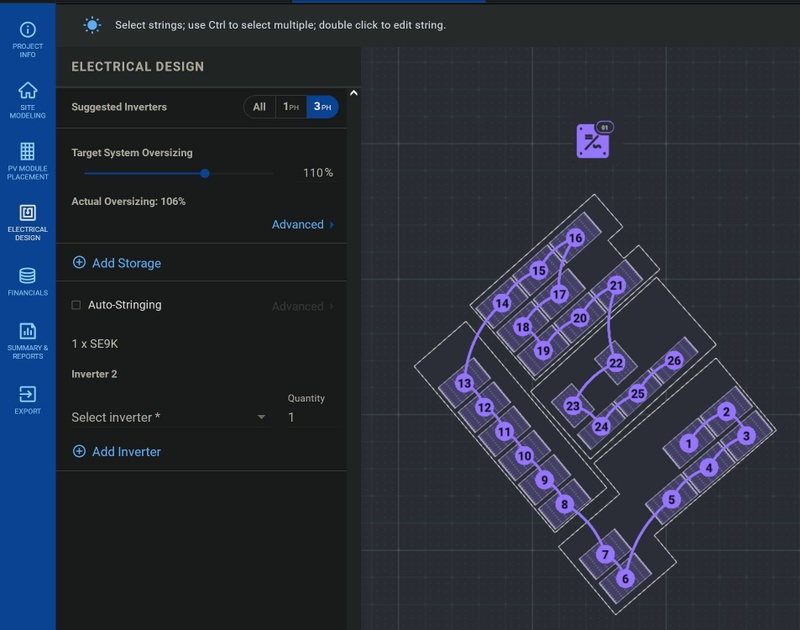Select module node 14
Image resolution: width=800 pixels, height=630 pixels.
click(502, 303)
